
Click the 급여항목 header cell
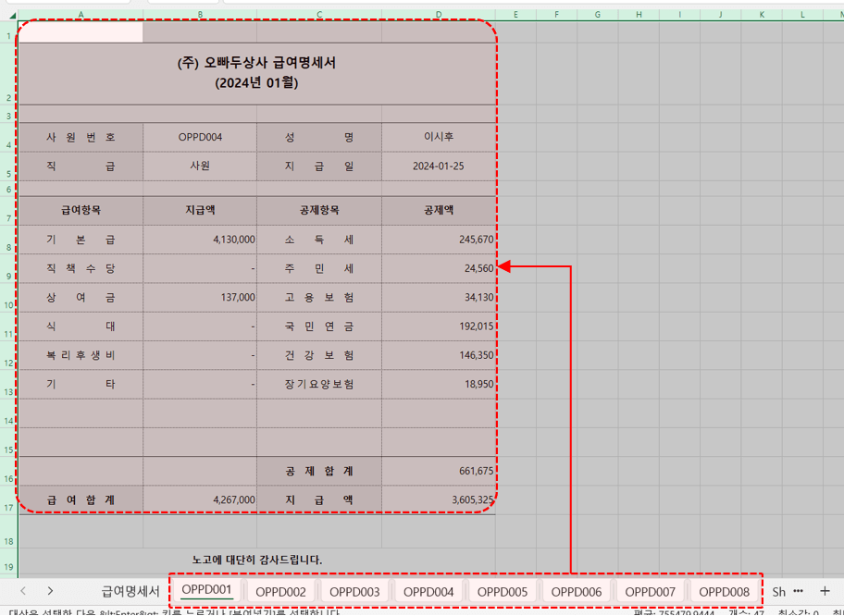pos(81,210)
